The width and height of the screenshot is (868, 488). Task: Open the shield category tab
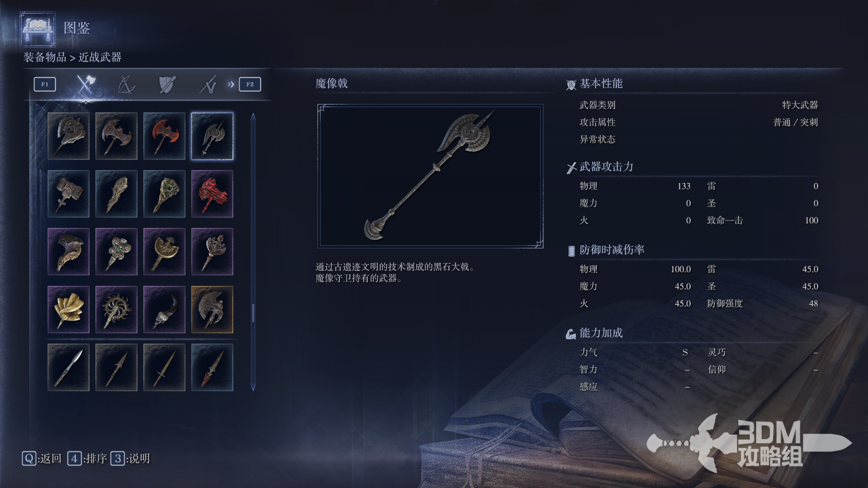point(167,84)
